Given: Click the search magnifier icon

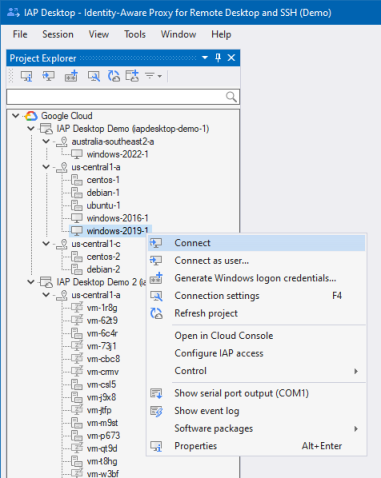Looking at the screenshot, I should point(231,97).
